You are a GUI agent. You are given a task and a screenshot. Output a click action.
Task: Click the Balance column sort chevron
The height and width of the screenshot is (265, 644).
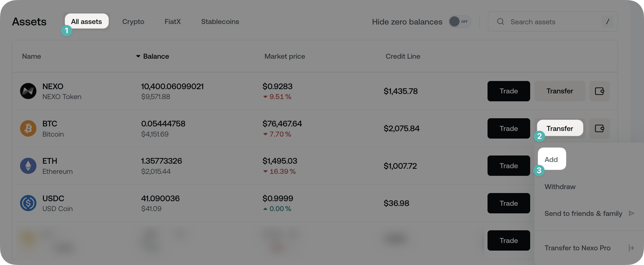pos(138,56)
